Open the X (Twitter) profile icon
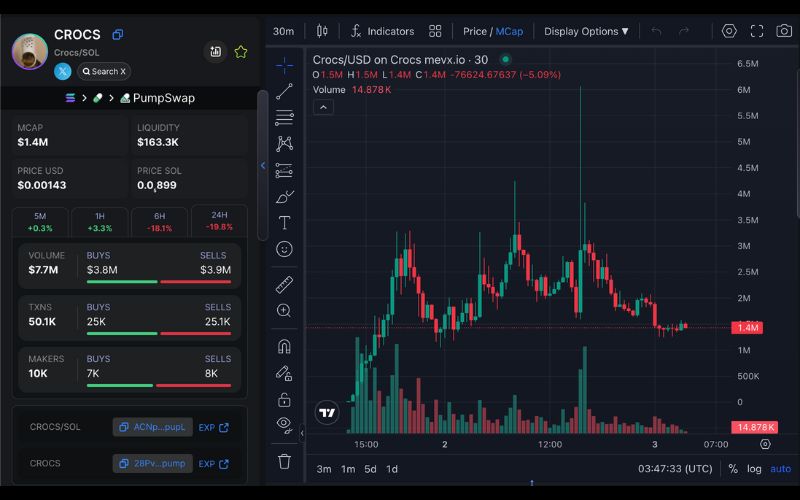The width and height of the screenshot is (800, 500). point(63,71)
